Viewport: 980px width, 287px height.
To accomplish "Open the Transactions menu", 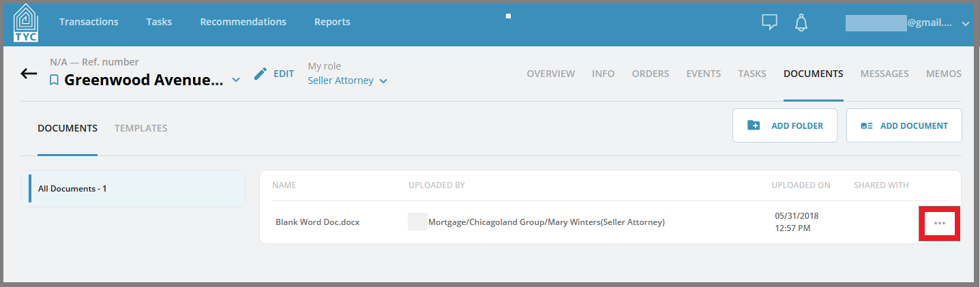I will coord(89,22).
